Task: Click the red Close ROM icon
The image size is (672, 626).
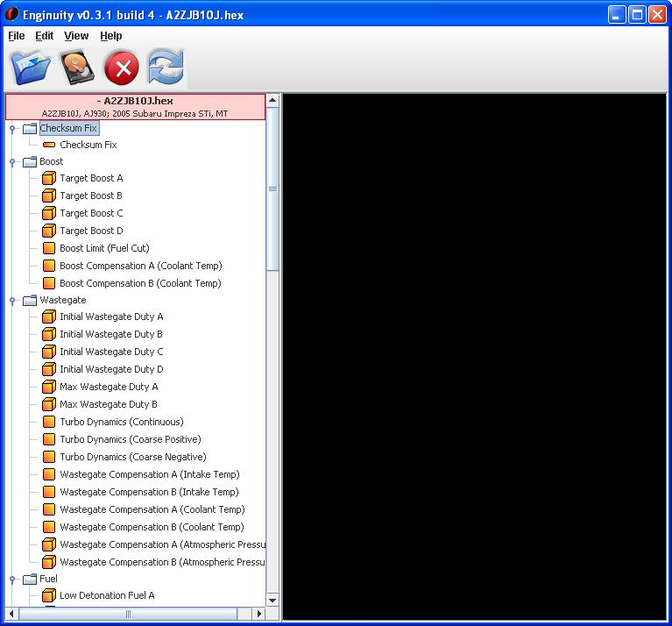Action: tap(122, 68)
